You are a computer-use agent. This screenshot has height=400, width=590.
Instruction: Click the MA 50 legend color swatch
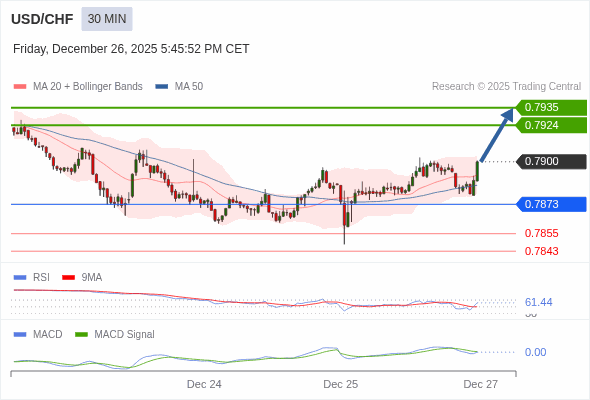coord(162,87)
